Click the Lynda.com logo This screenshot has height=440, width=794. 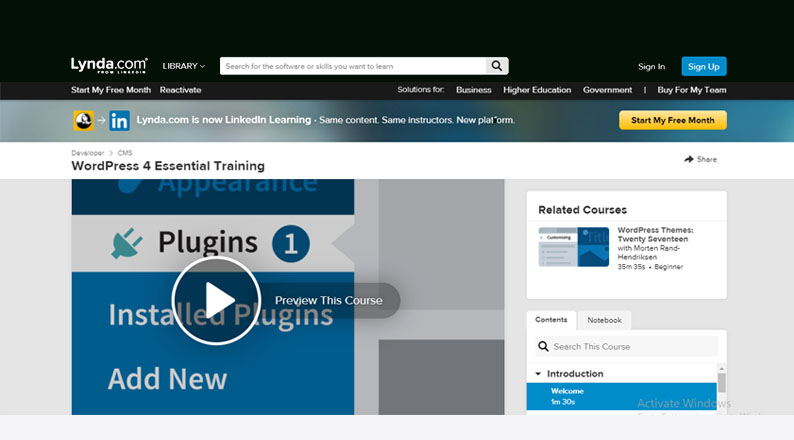pos(109,65)
